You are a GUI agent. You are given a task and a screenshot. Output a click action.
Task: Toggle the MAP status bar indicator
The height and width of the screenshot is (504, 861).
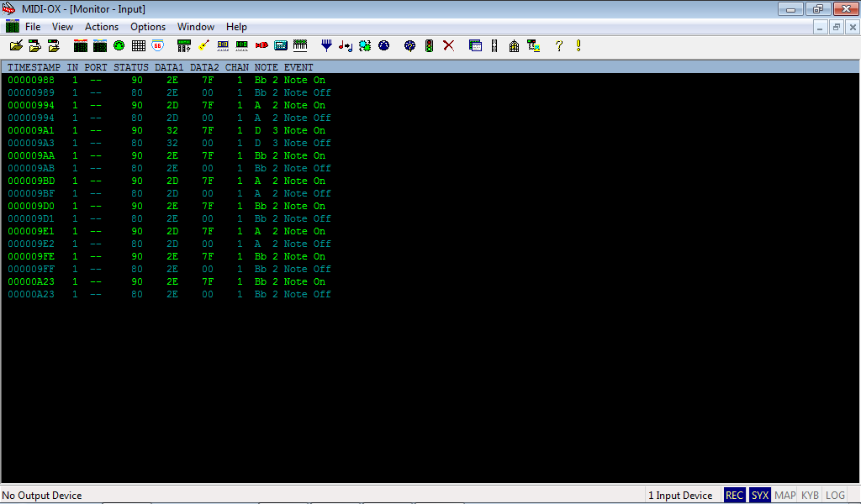784,496
